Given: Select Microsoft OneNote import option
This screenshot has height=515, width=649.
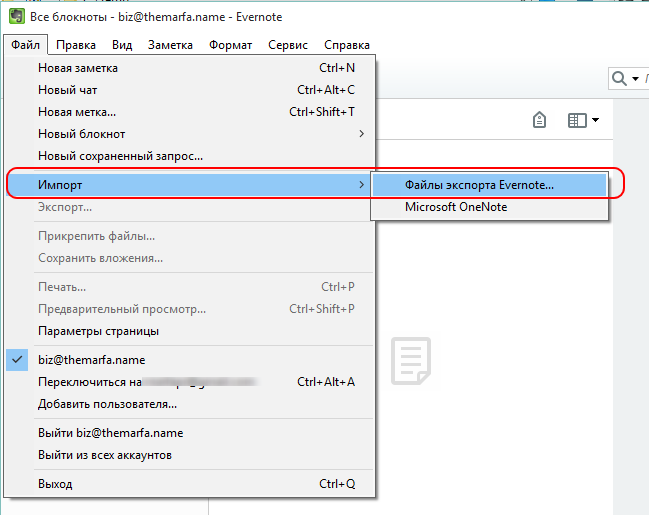Looking at the screenshot, I should click(490, 207).
